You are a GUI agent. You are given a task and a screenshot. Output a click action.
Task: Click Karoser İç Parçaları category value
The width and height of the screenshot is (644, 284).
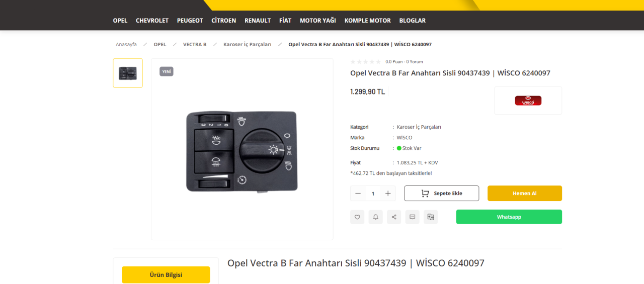click(x=419, y=127)
